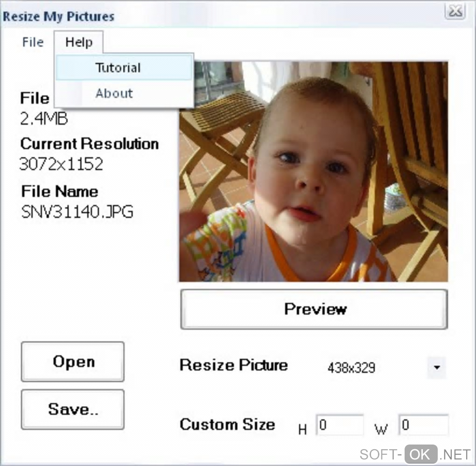Focus the custom width W field
Screen dimensions: 476x466
(x=423, y=425)
